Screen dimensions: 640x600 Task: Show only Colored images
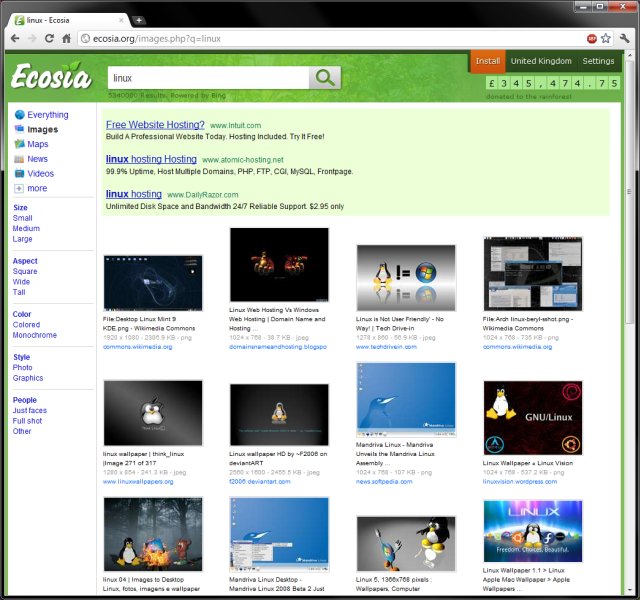tap(26, 324)
